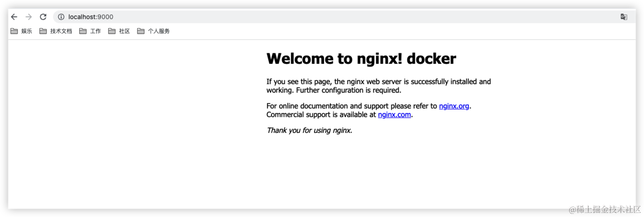Open the 个人服务 bookmarks folder
The height and width of the screenshot is (217, 644).
click(x=153, y=31)
